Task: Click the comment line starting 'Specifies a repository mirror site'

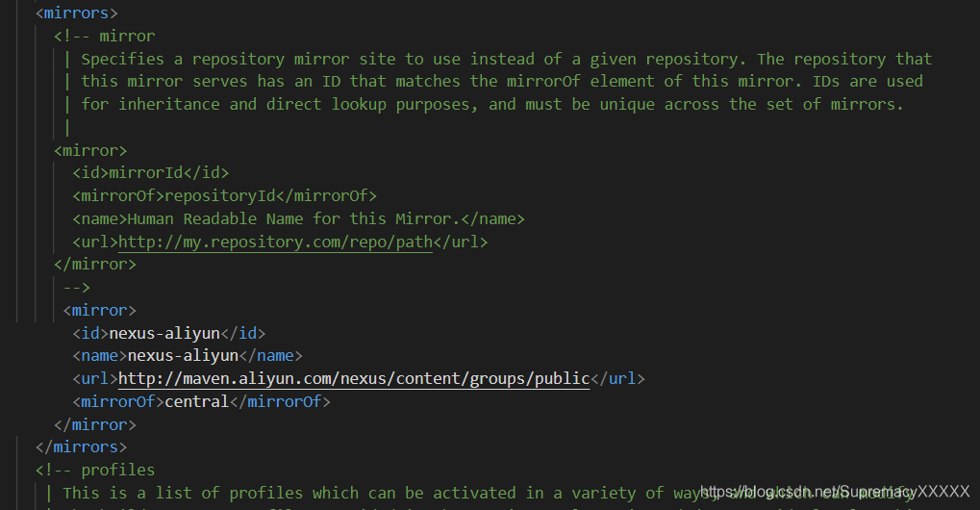Action: pyautogui.click(x=506, y=60)
